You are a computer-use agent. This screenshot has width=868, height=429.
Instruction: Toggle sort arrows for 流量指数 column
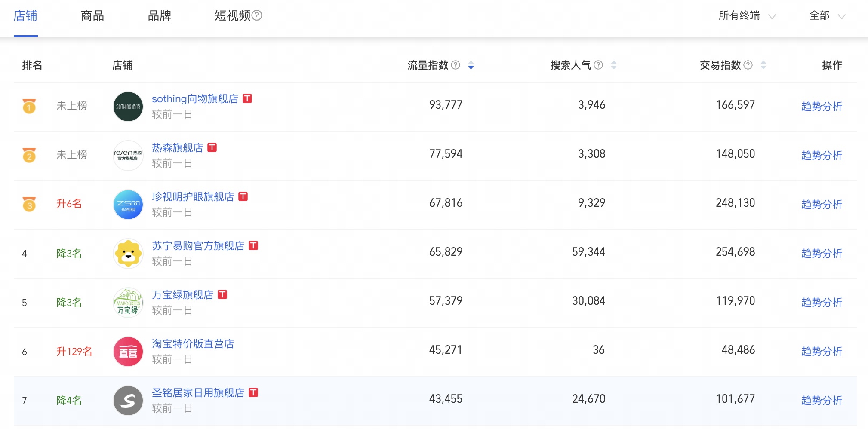point(471,65)
